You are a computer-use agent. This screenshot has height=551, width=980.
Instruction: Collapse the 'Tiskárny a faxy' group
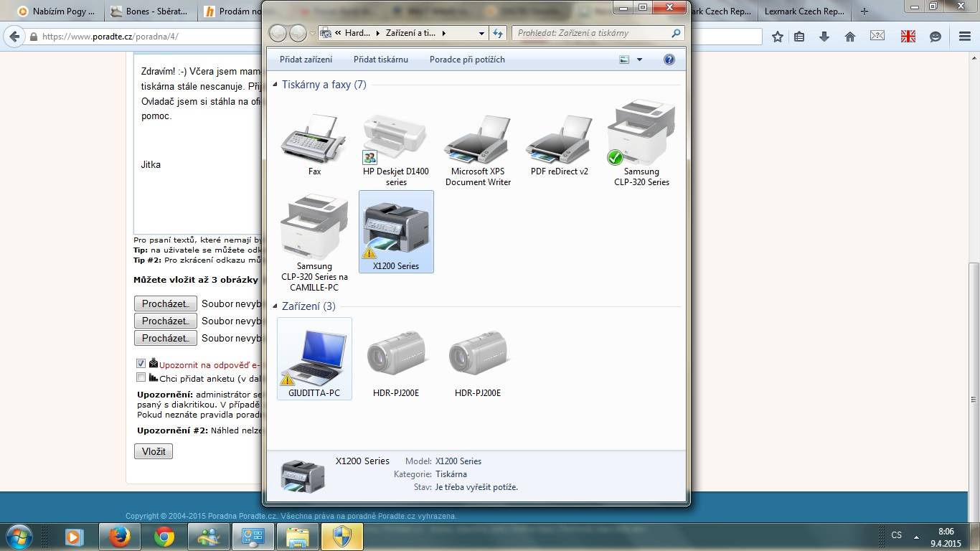click(275, 85)
